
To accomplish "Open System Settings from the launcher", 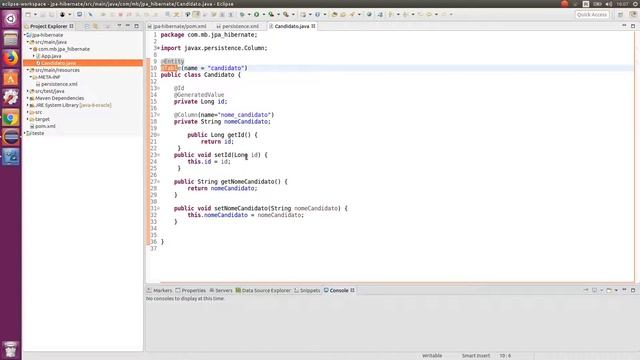I will tap(11, 98).
